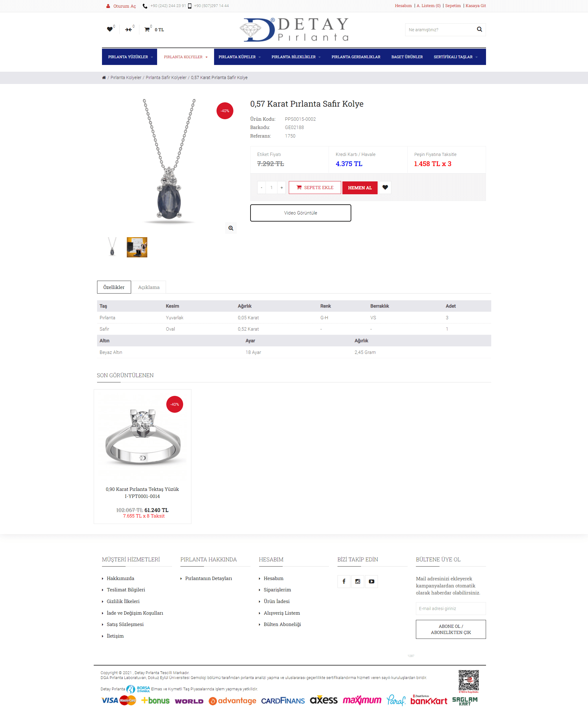
Task: Open the YouTube social icon
Action: point(371,582)
